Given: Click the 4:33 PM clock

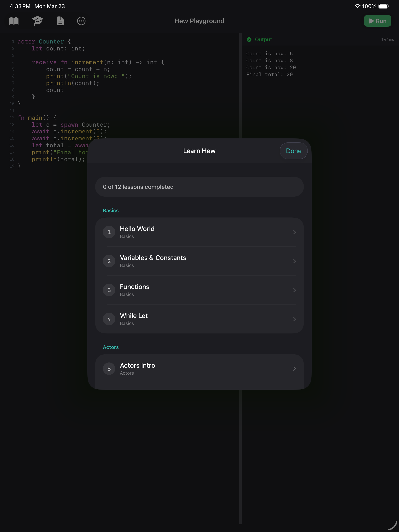Looking at the screenshot, I should pyautogui.click(x=20, y=6).
